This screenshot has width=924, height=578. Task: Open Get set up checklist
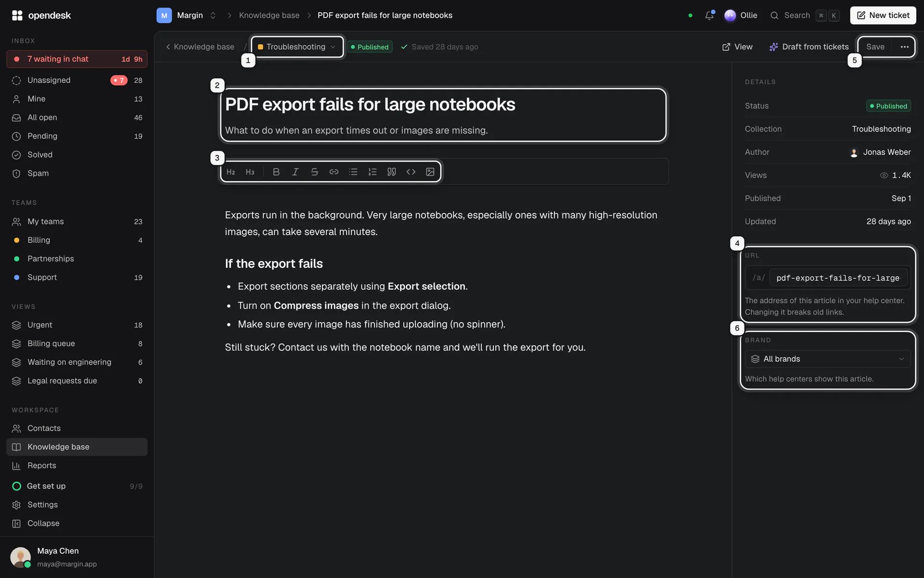[x=77, y=486]
